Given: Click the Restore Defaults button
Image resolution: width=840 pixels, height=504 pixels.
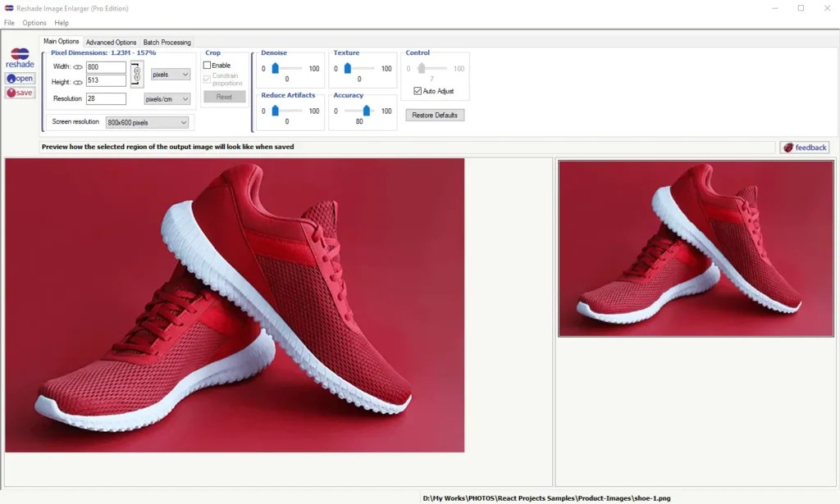Looking at the screenshot, I should click(436, 115).
